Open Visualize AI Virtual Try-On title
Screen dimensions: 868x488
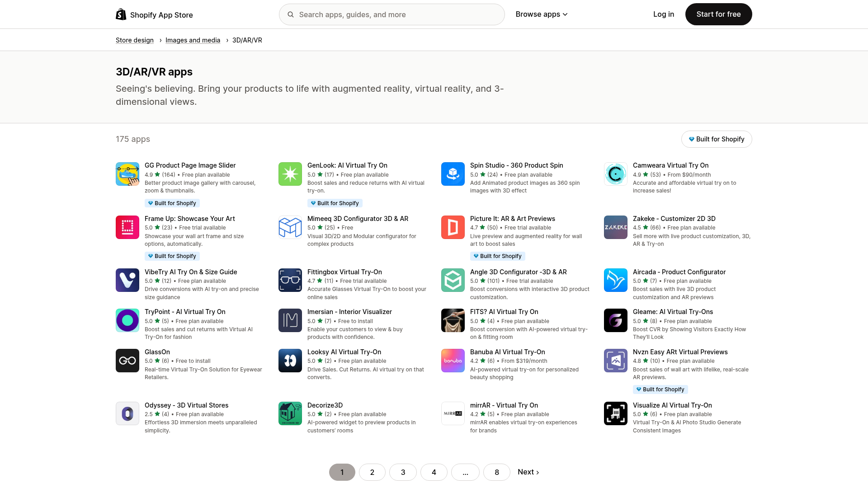(x=672, y=405)
